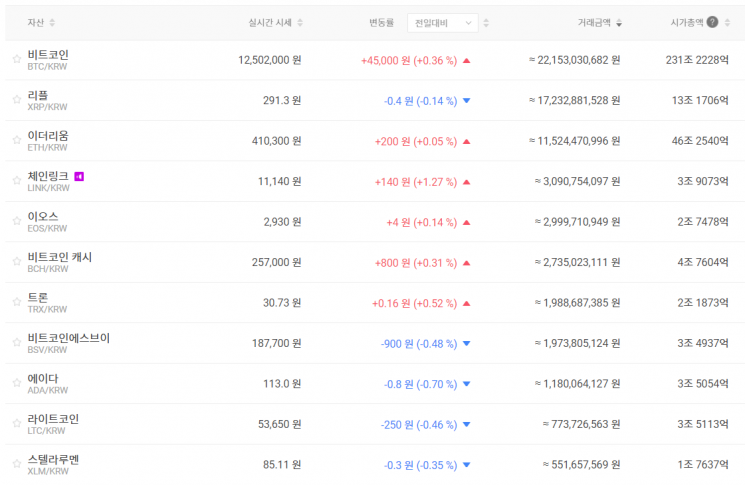Screen dimensions: 745x485
Task: Open the 전일대비 dropdown
Action: (x=442, y=23)
